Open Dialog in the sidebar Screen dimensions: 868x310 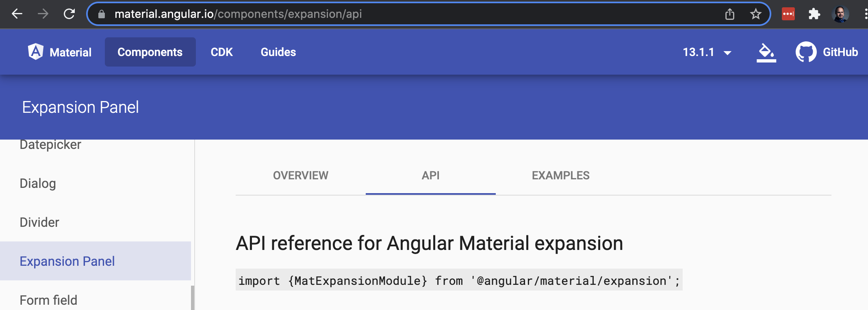point(38,183)
